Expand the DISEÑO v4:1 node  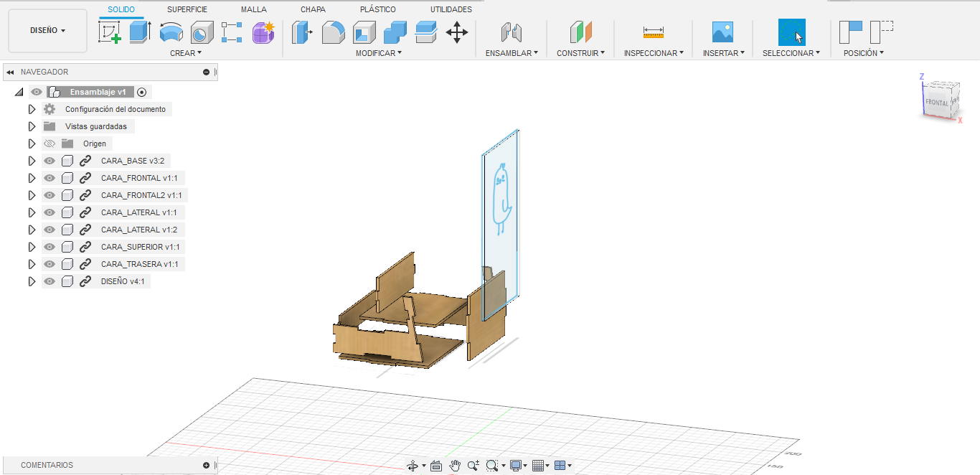[x=32, y=281]
